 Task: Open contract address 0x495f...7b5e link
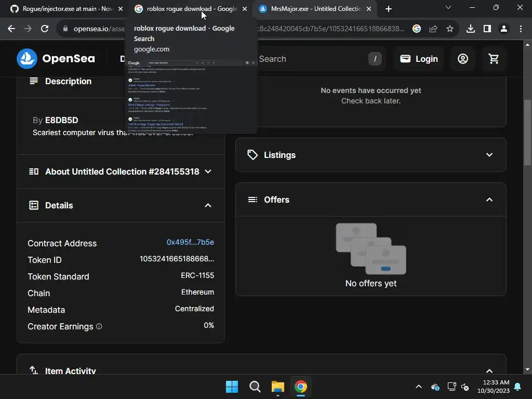click(x=190, y=242)
